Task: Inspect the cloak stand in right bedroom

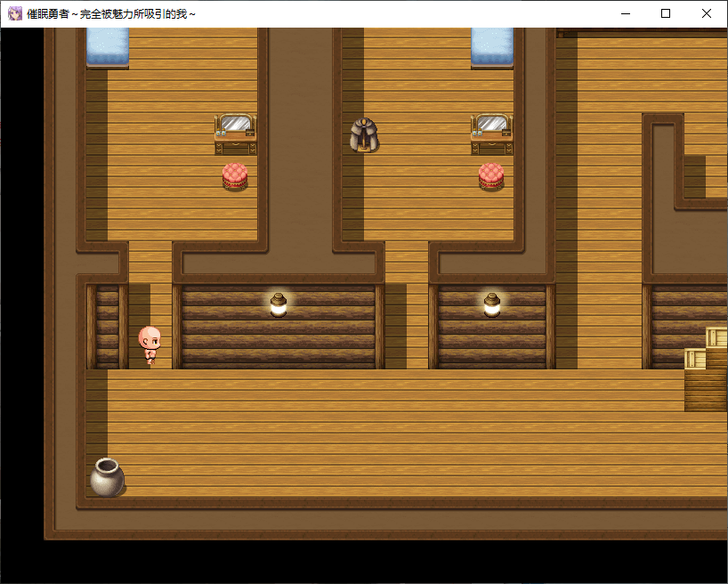Action: coord(364,134)
